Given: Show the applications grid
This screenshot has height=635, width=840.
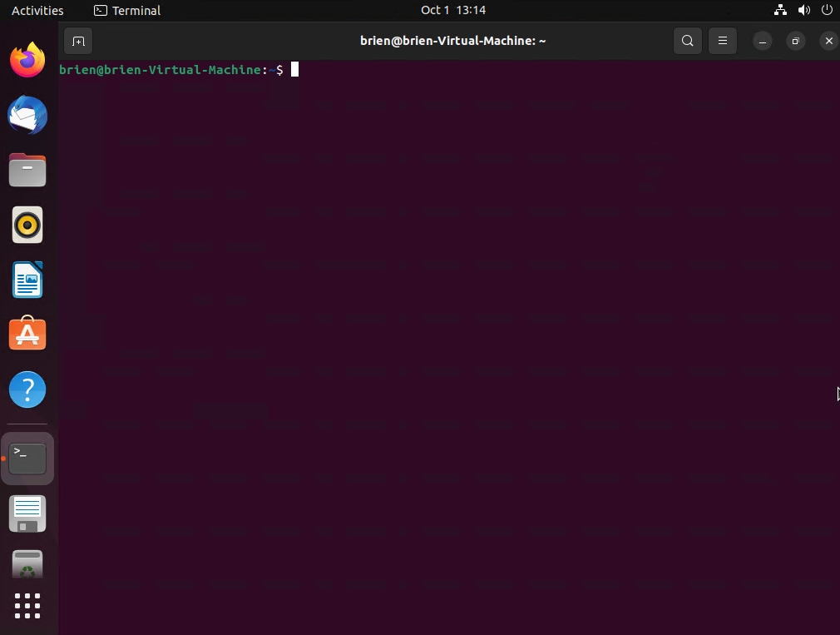Looking at the screenshot, I should pyautogui.click(x=27, y=606).
